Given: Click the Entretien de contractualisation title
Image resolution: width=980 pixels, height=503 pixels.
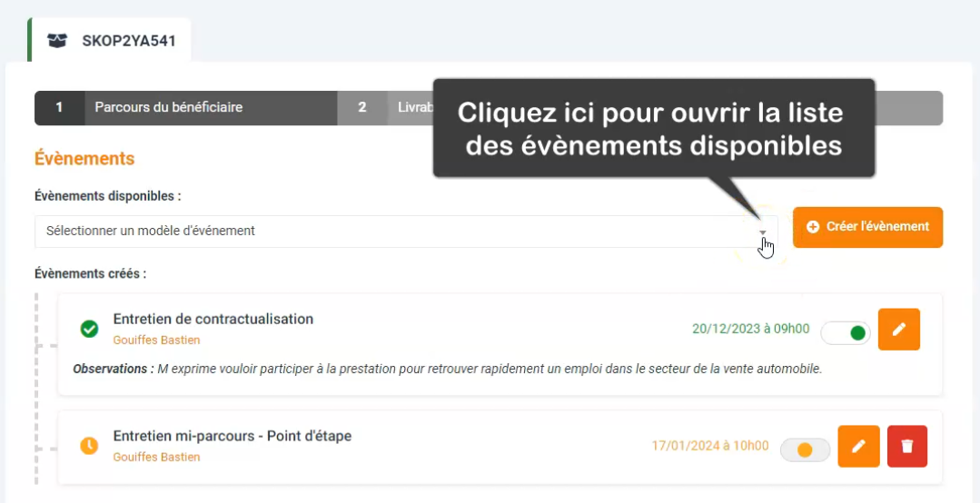Looking at the screenshot, I should point(213,319).
